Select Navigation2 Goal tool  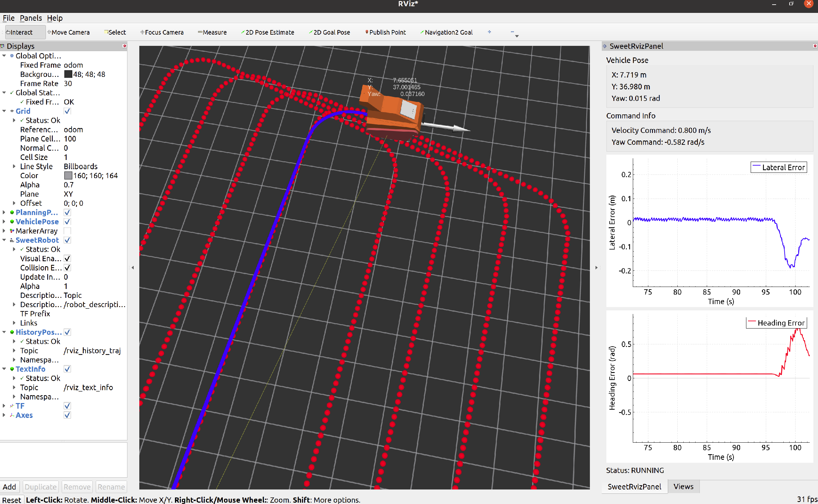click(446, 32)
